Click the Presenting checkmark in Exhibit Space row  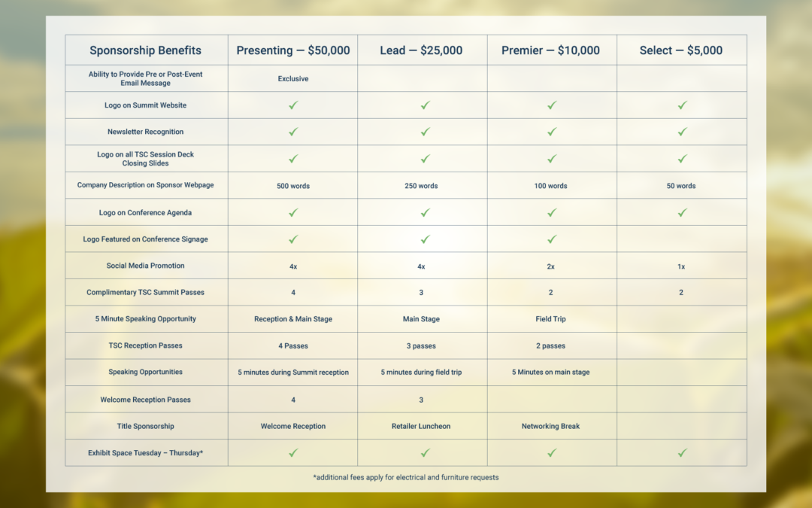[293, 452]
